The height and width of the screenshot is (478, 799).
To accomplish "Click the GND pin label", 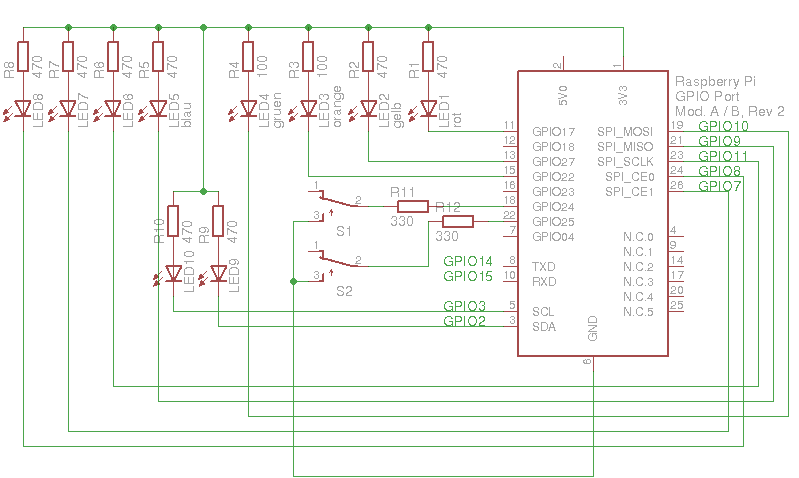I will 592,329.
